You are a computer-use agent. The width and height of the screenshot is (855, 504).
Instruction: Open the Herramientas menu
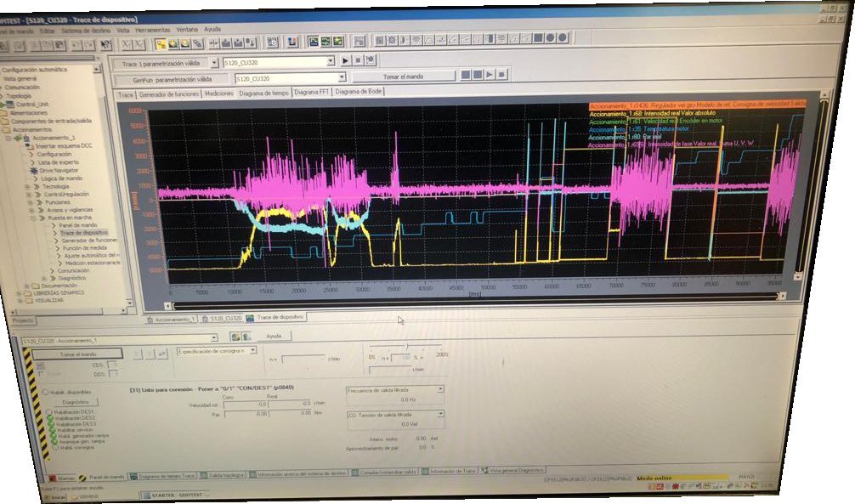[x=152, y=30]
